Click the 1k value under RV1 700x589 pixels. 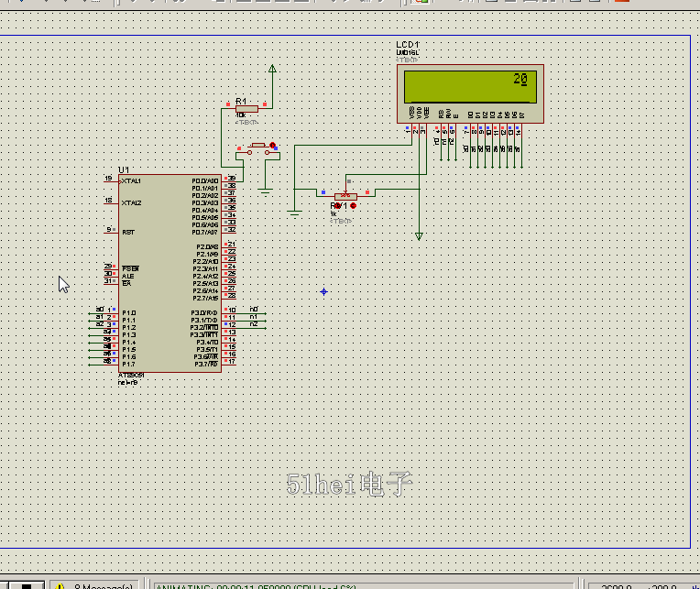click(x=334, y=214)
